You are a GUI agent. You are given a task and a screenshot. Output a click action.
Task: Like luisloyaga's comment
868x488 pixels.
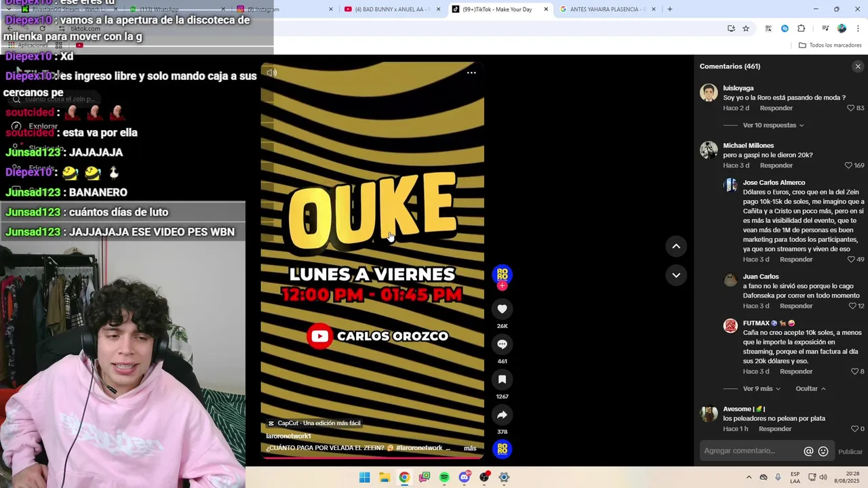click(x=850, y=108)
